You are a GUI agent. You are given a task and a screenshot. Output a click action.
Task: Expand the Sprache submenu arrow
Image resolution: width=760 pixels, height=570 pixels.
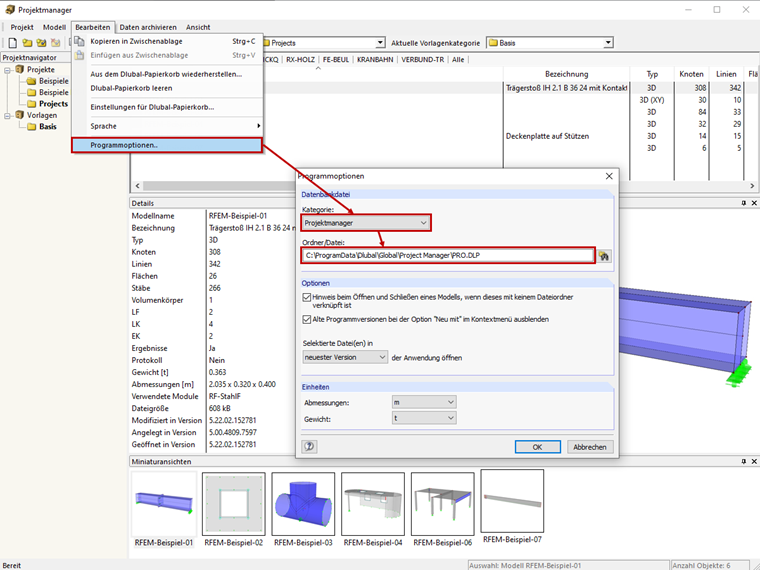click(258, 126)
